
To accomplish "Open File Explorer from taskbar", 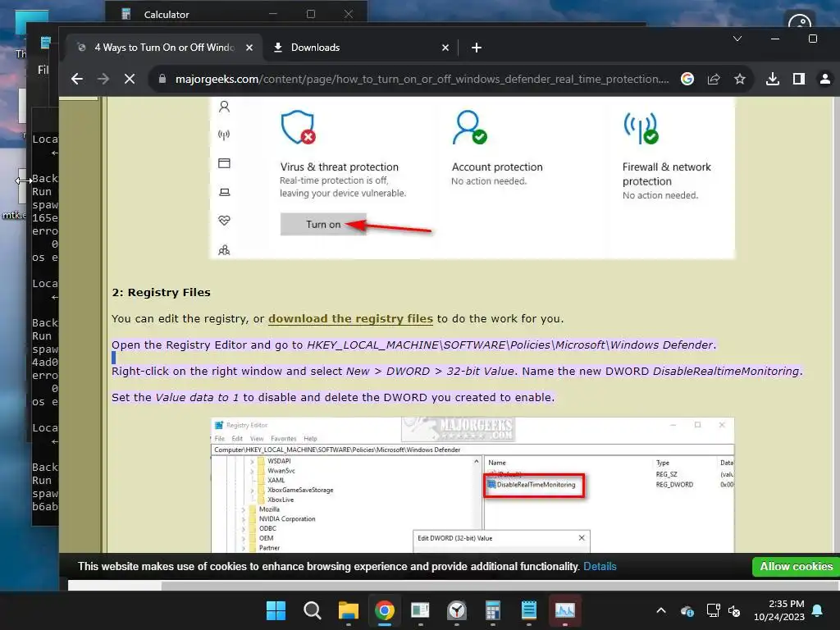I will [348, 610].
